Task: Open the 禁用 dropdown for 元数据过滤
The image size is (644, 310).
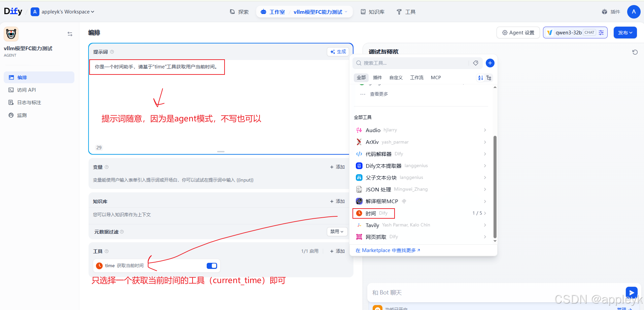Action: pos(337,231)
